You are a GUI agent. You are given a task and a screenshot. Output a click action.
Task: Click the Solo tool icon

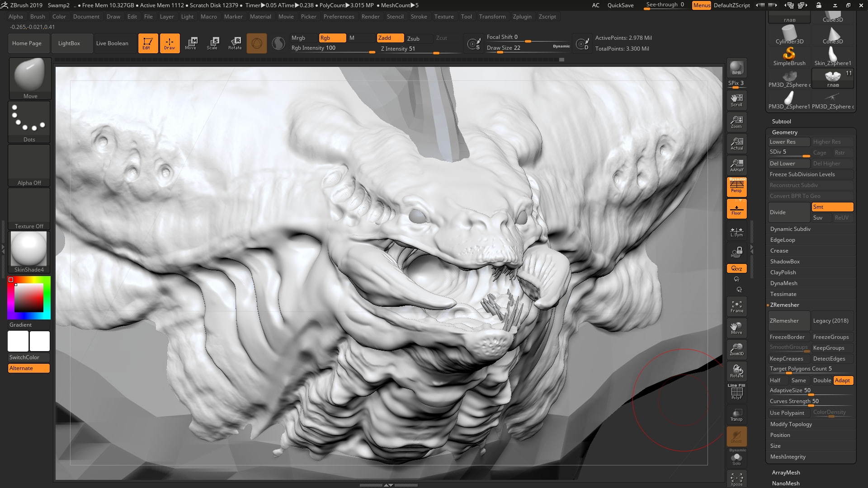click(736, 459)
